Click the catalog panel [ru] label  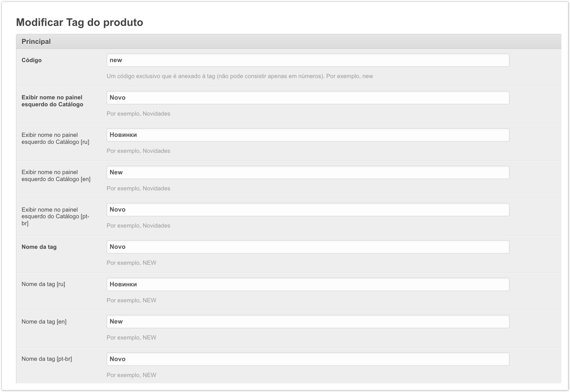tap(55, 138)
